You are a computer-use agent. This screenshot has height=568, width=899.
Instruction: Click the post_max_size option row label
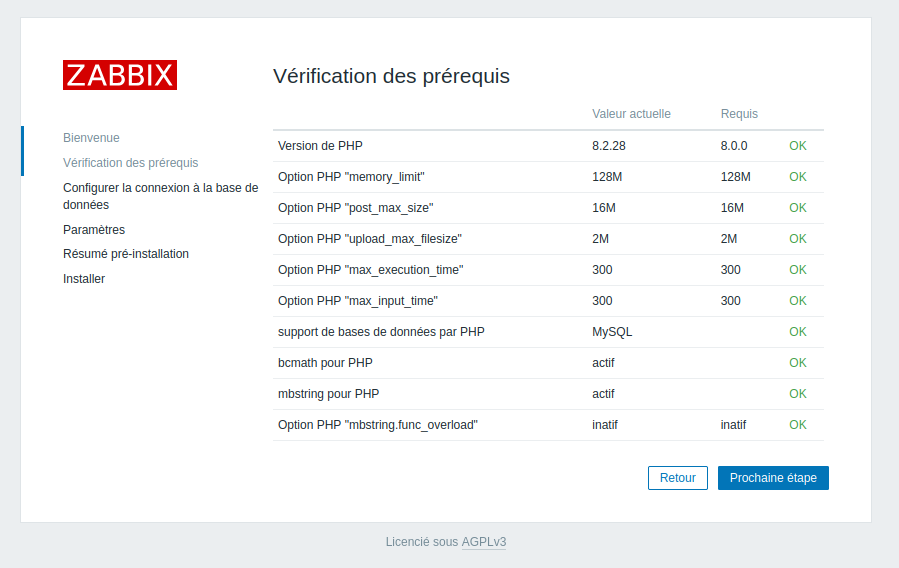(355, 208)
